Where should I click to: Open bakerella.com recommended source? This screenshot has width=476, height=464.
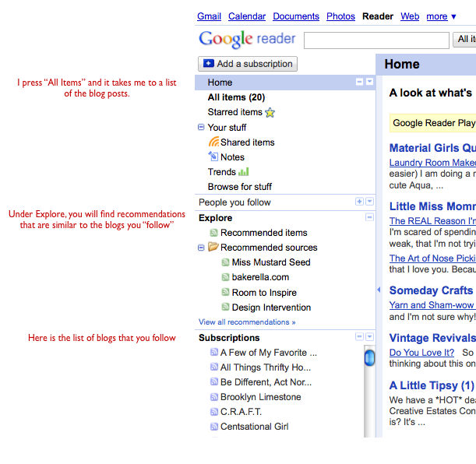[x=260, y=277]
